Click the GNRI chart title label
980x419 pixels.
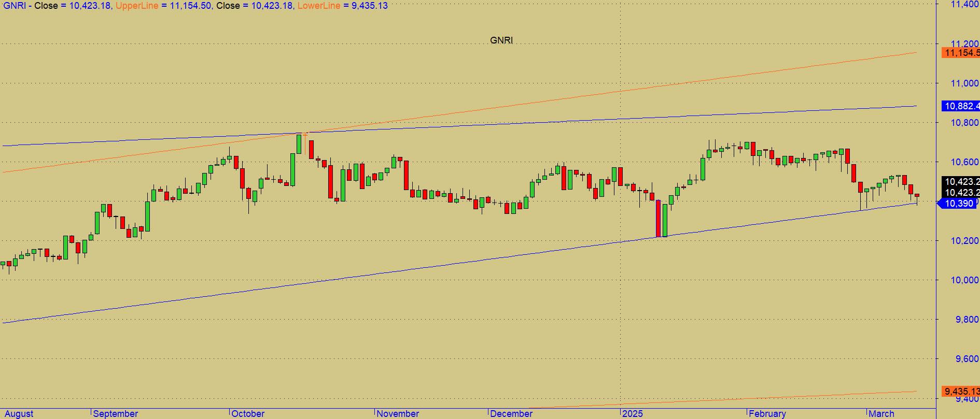point(501,40)
